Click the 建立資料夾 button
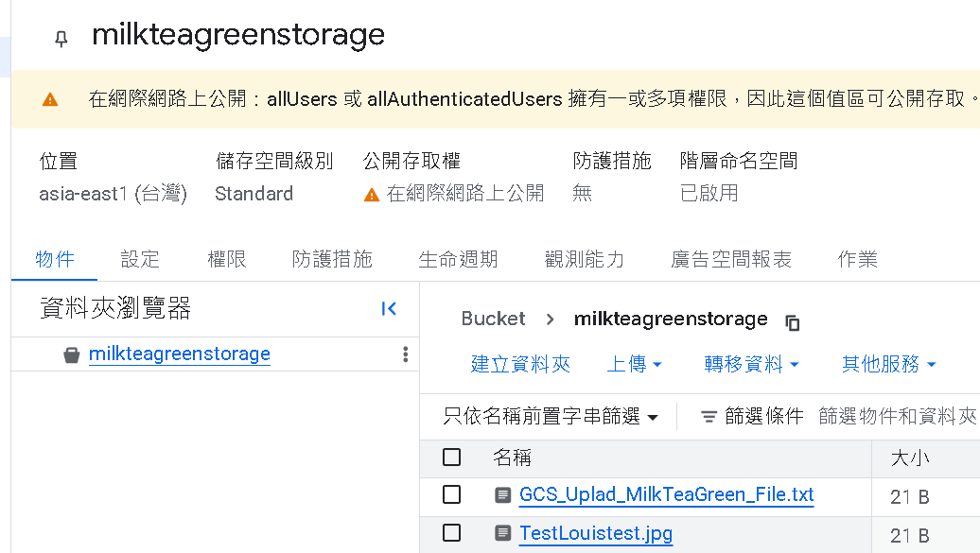980x553 pixels. point(520,364)
